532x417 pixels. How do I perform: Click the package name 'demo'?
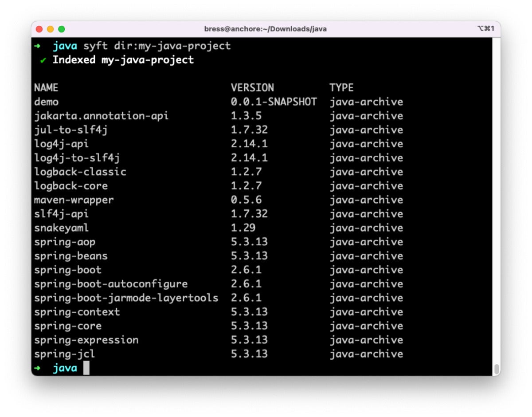click(46, 102)
